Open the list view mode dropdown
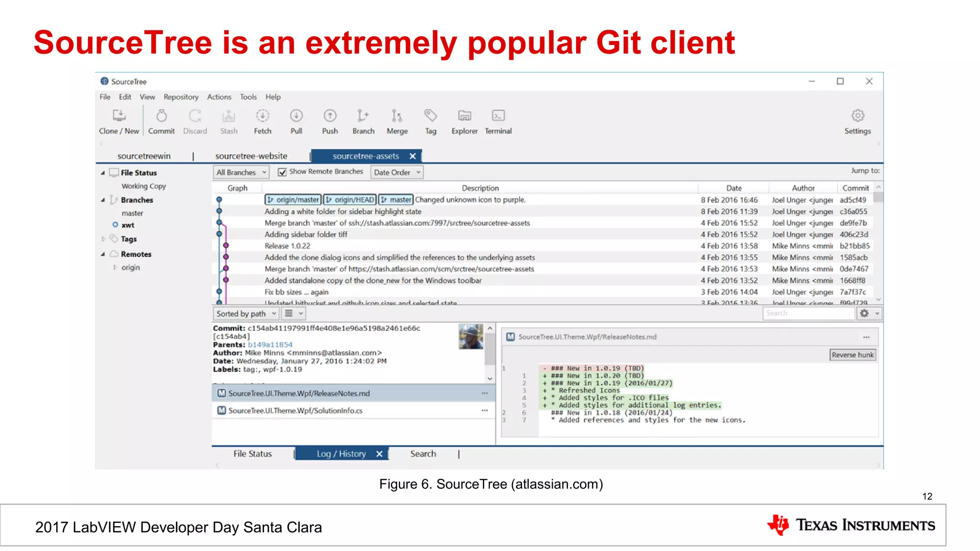 pos(293,314)
